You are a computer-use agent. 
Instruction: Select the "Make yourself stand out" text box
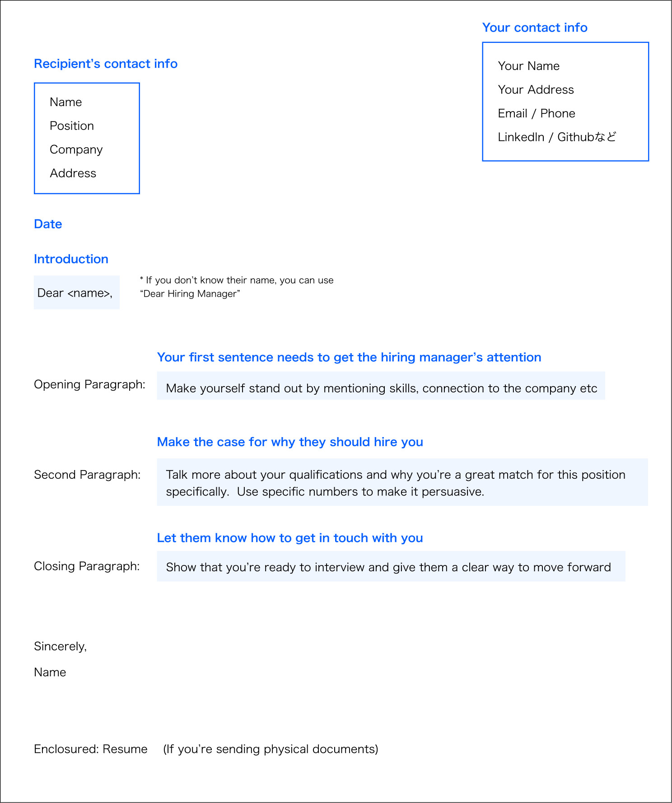[381, 388]
